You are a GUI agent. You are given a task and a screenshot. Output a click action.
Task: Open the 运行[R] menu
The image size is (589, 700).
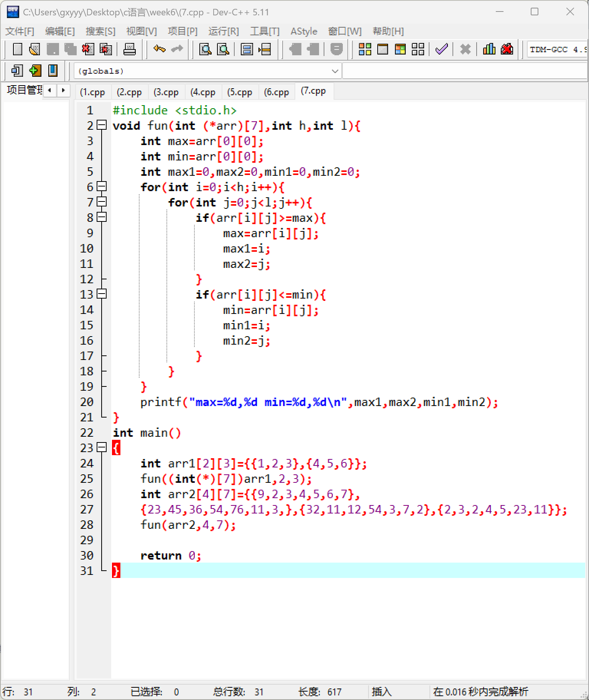click(x=224, y=31)
